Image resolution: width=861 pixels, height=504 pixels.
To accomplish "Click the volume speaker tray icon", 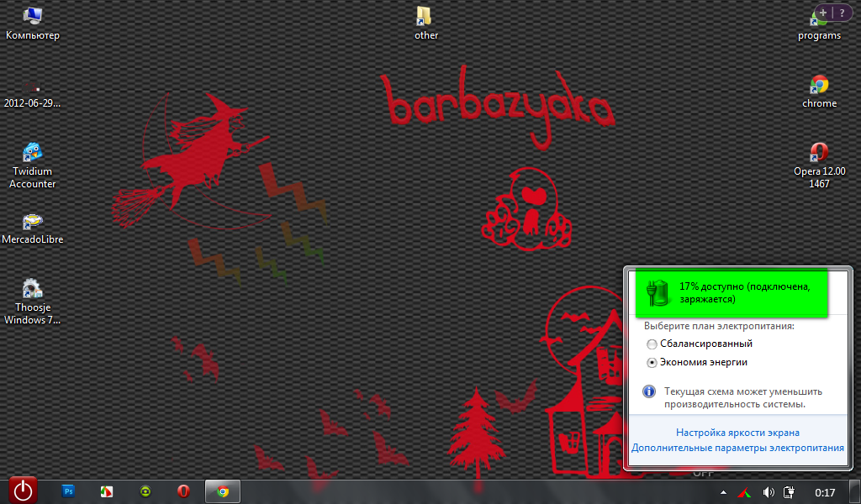I will tap(768, 491).
